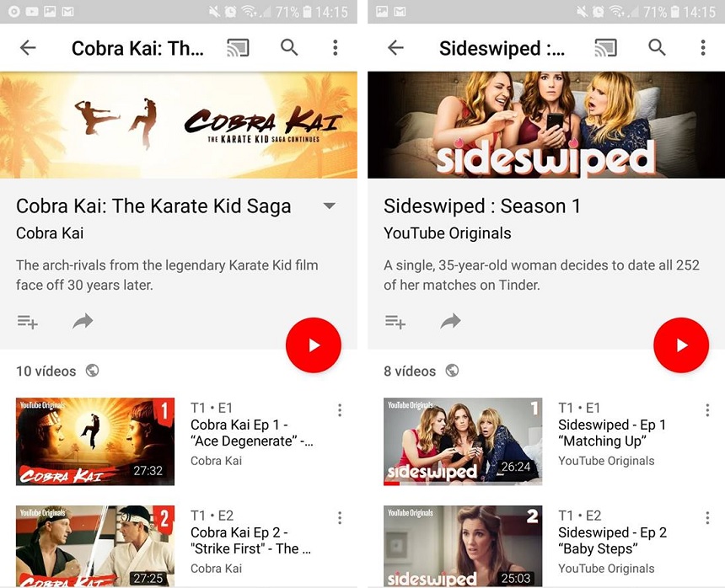Select title 'Cobra Kai Ep 1 - "Ace Degenerate"'
The image size is (725, 588).
click(x=252, y=433)
